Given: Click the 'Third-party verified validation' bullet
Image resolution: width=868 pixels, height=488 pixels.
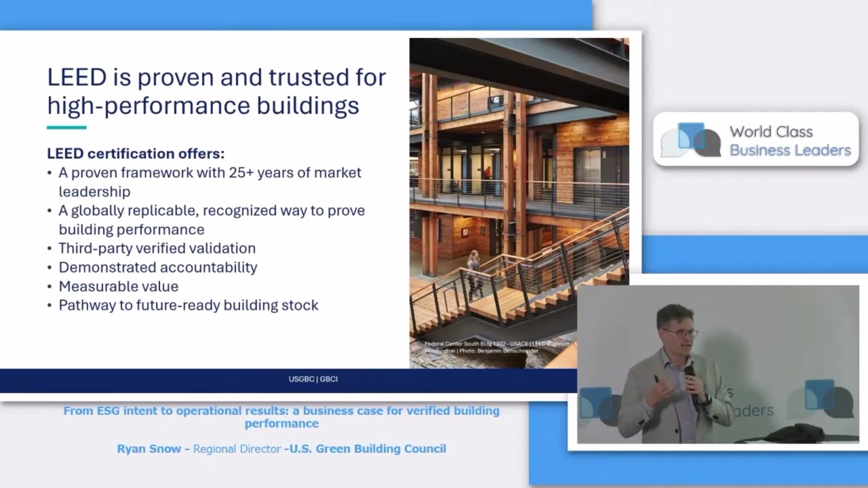Looking at the screenshot, I should click(157, 248).
